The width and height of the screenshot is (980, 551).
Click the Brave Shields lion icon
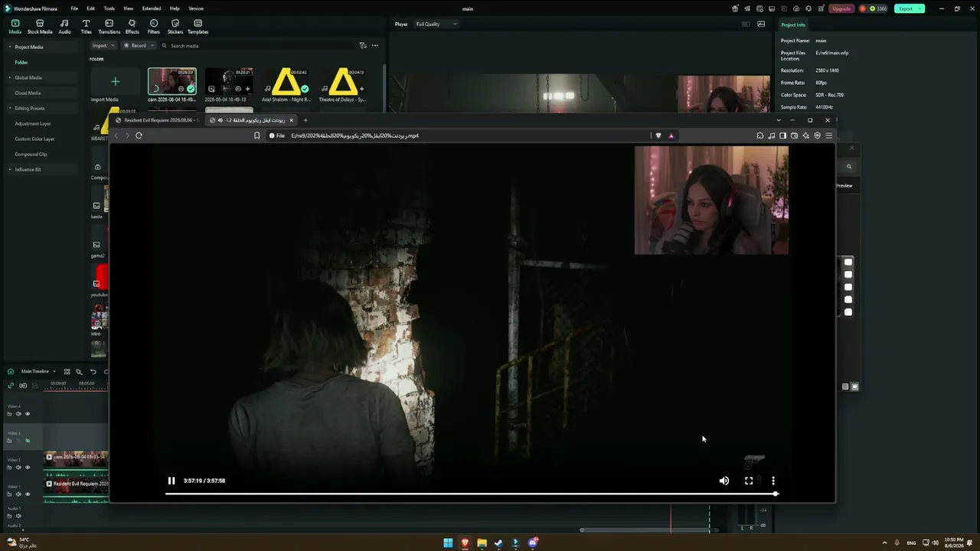tap(658, 135)
